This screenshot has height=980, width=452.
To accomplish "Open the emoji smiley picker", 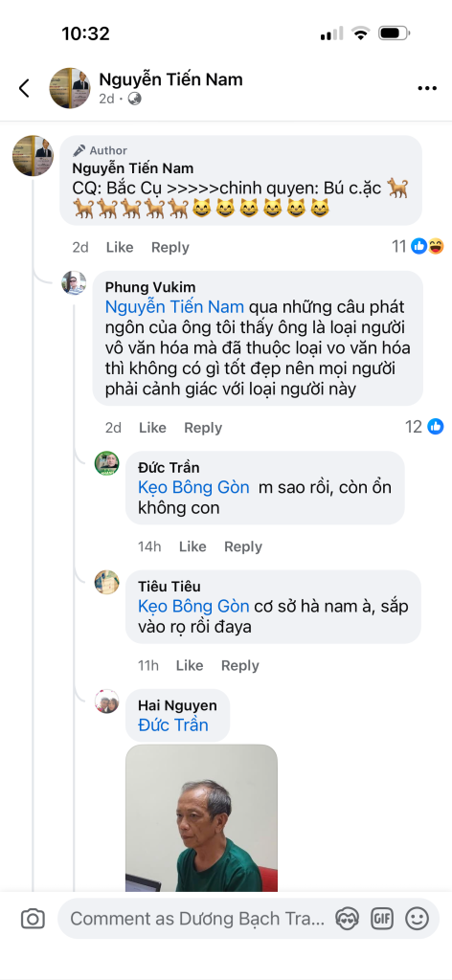I will (x=417, y=919).
